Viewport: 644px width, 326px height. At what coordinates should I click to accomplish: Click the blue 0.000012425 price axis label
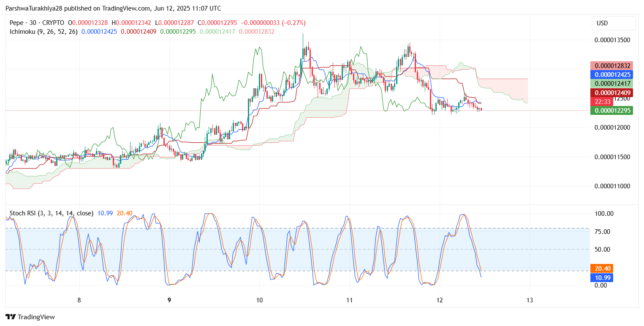tap(612, 74)
